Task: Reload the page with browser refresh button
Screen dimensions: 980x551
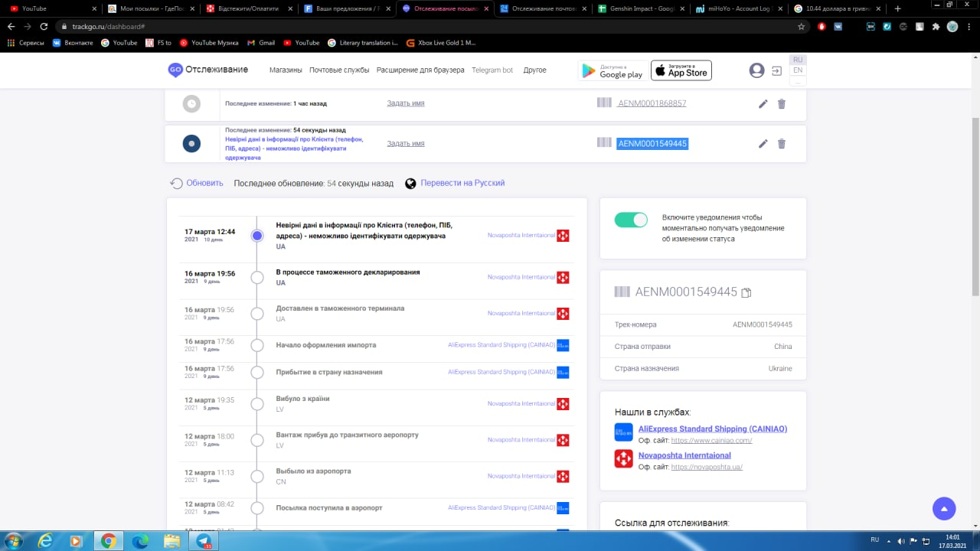Action: pyautogui.click(x=44, y=26)
